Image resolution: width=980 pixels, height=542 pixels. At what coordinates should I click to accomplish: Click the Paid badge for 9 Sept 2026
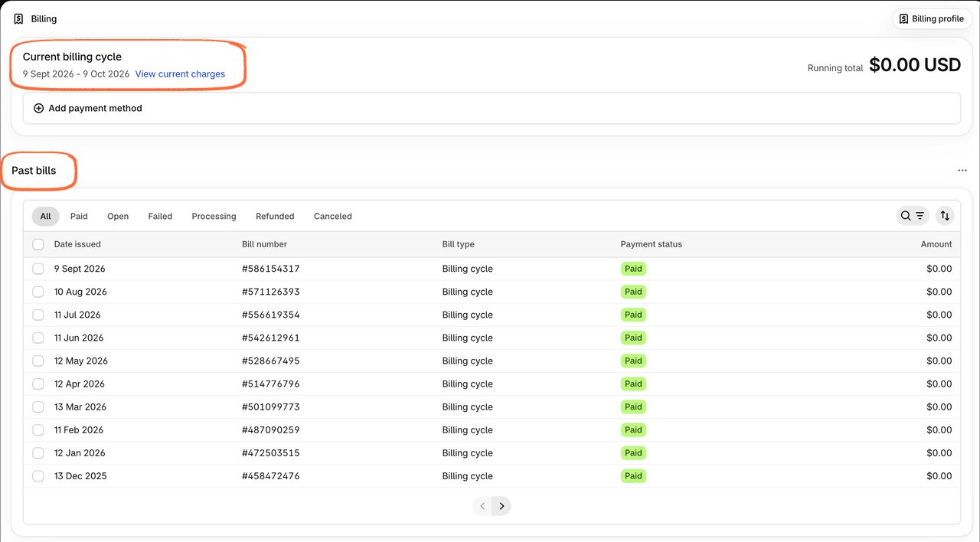coord(633,269)
